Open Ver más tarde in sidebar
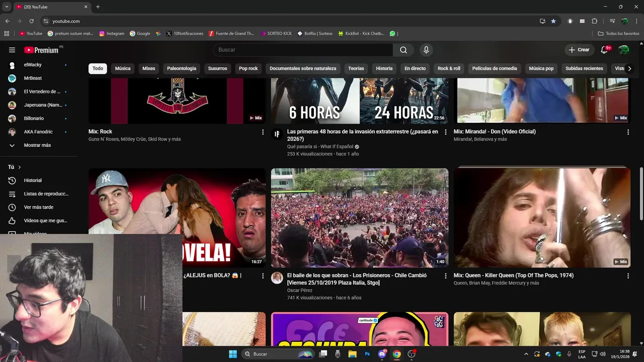 coord(38,207)
